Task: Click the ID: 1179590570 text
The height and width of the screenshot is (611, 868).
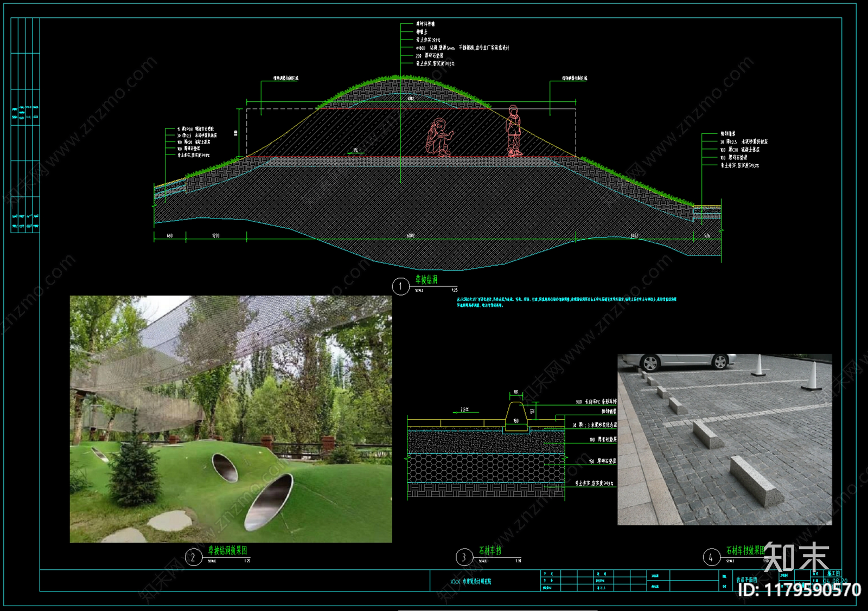Action: point(799,590)
